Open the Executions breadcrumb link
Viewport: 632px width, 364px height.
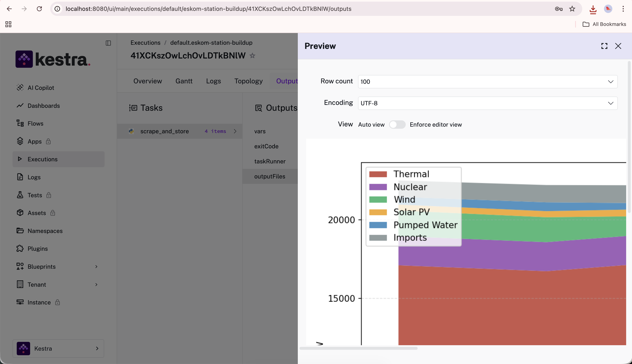point(145,42)
